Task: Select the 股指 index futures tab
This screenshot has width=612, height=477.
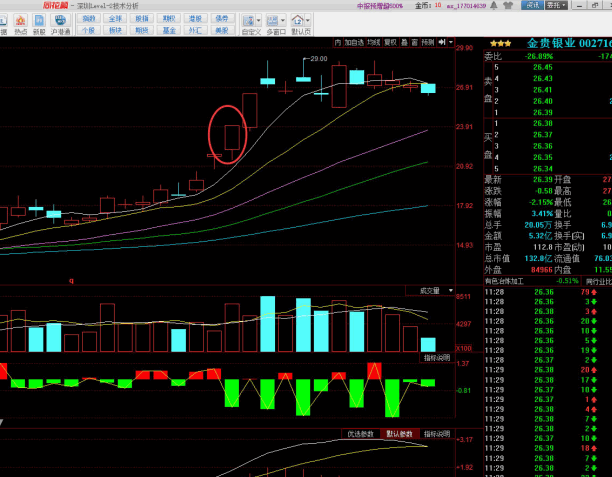Action: 142,18
